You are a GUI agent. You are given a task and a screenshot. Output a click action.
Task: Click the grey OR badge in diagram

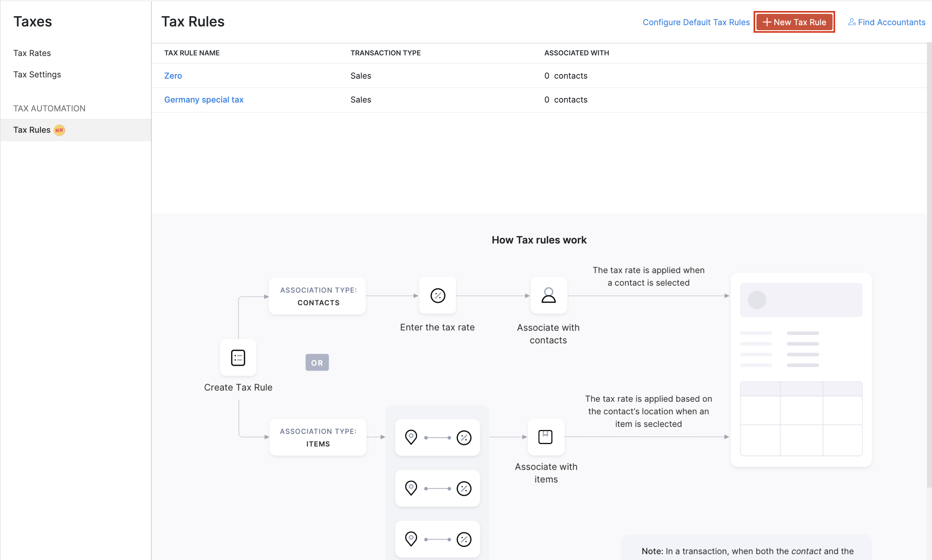(317, 362)
